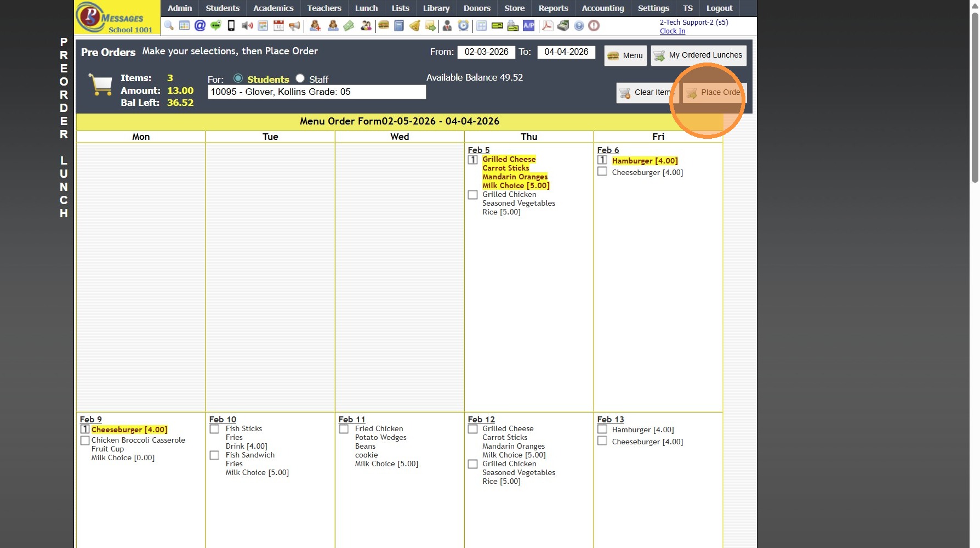Click the Clock In link
The image size is (980, 548).
click(672, 31)
